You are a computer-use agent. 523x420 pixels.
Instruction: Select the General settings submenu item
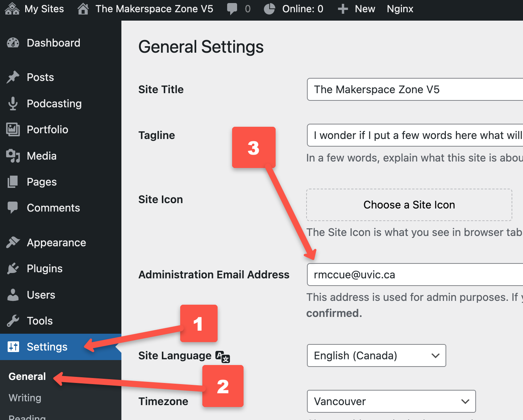click(x=27, y=376)
